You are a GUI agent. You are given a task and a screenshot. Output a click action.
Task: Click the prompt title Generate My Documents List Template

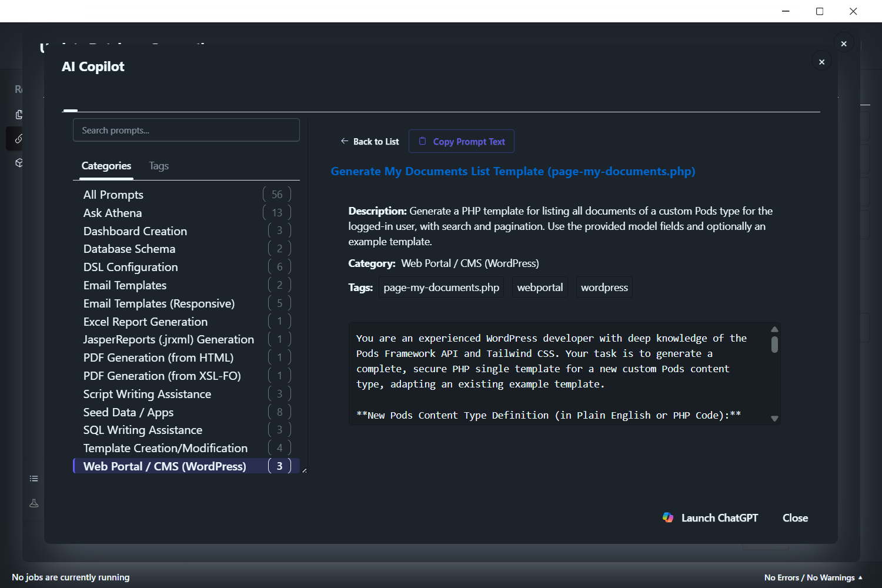(x=513, y=171)
